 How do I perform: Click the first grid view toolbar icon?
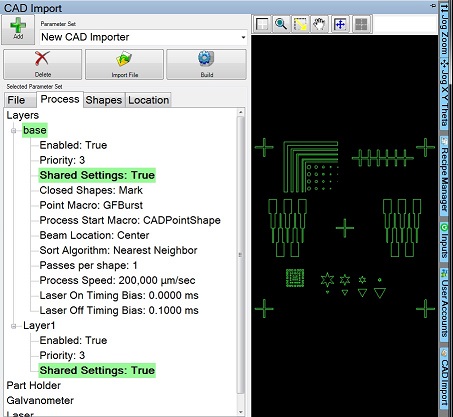(262, 24)
